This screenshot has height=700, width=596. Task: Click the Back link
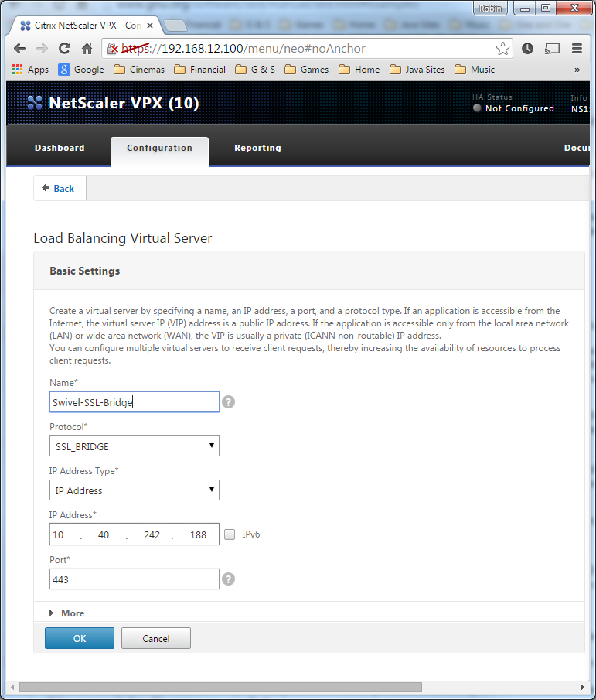click(x=59, y=189)
